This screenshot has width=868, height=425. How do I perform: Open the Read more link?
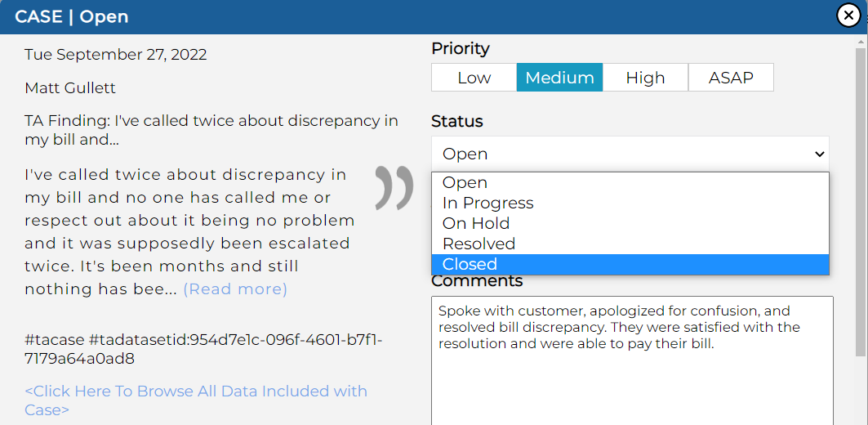click(x=235, y=289)
